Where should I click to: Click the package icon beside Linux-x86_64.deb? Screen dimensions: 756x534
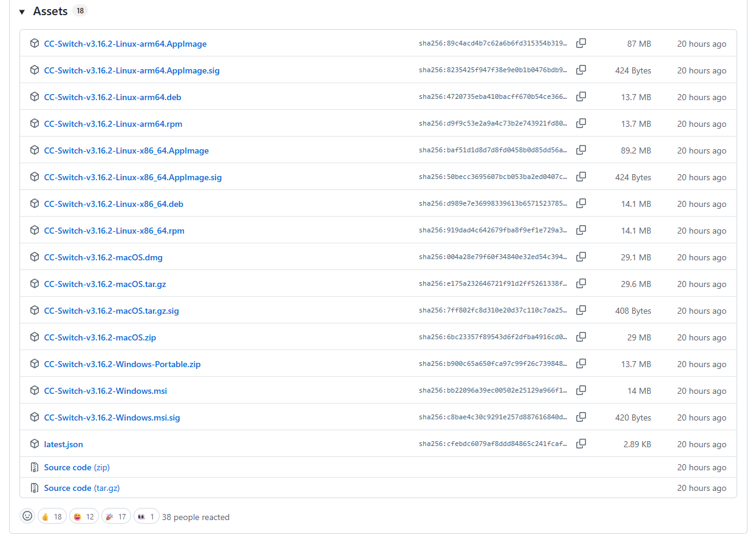35,203
